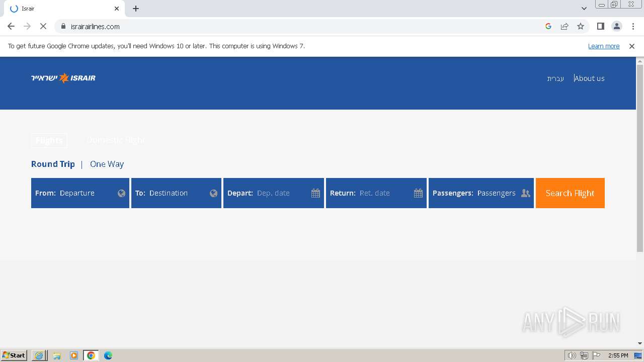Open the To Destination selector
The image size is (644, 362).
pyautogui.click(x=176, y=193)
